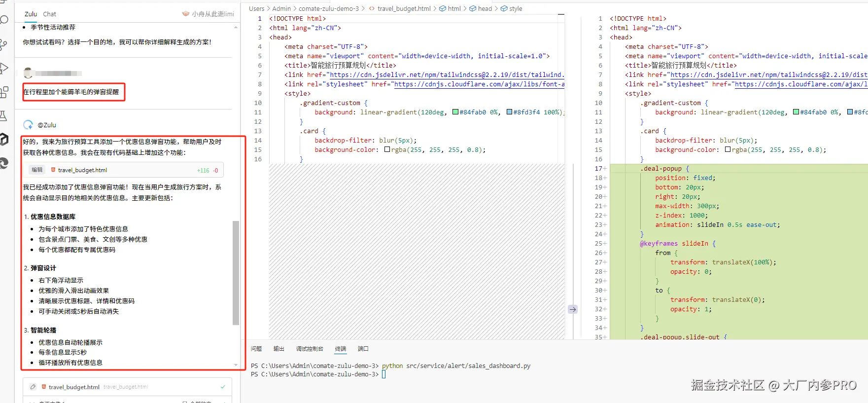Click the code brackets icon before travel_budget.html in the breadcrumb
This screenshot has height=403, width=868.
point(372,8)
